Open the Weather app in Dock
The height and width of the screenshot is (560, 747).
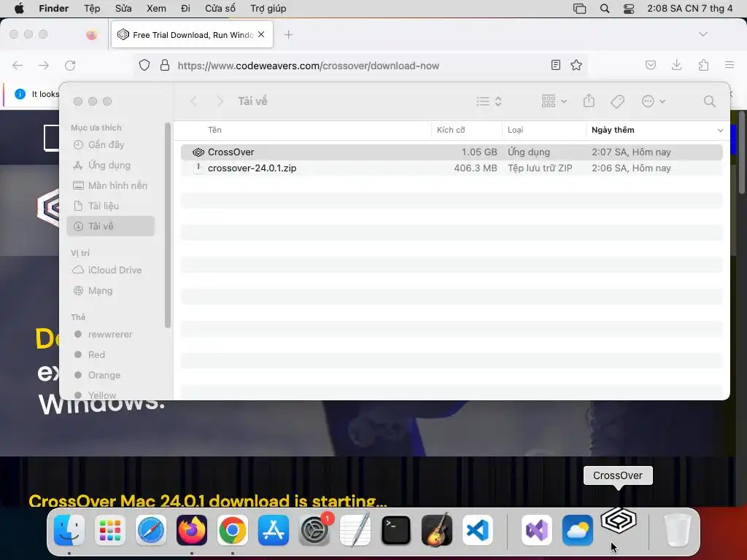click(578, 530)
